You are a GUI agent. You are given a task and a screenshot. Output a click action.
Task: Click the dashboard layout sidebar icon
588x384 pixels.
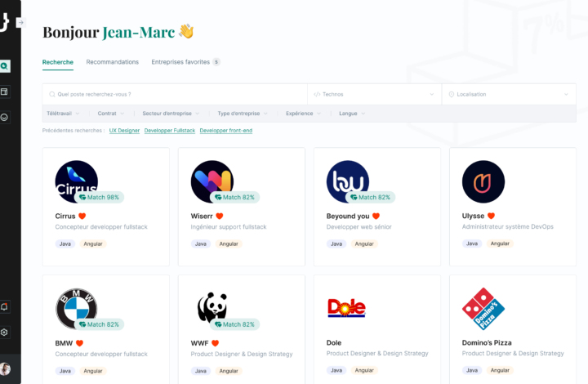tap(4, 92)
